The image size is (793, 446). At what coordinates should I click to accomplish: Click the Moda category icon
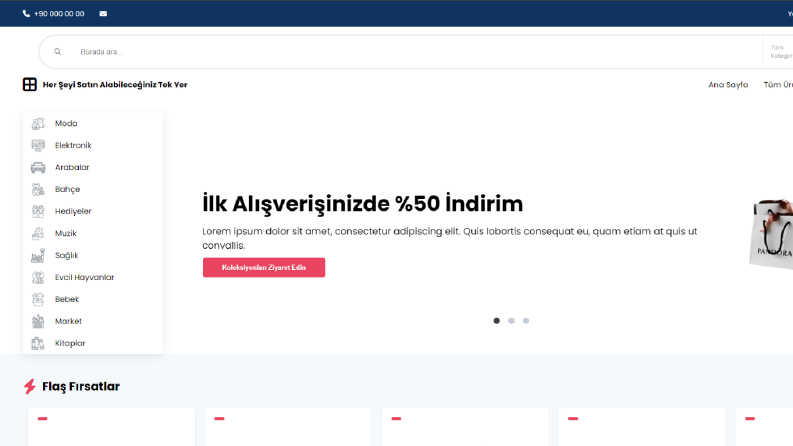point(38,123)
